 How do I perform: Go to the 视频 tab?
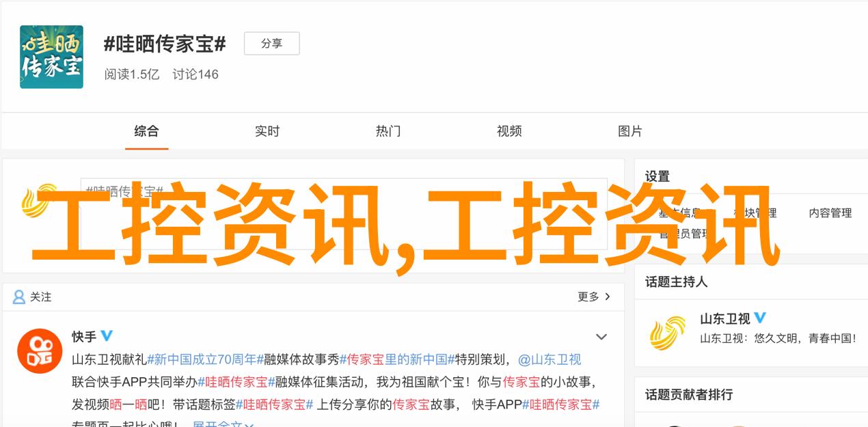pyautogui.click(x=509, y=131)
